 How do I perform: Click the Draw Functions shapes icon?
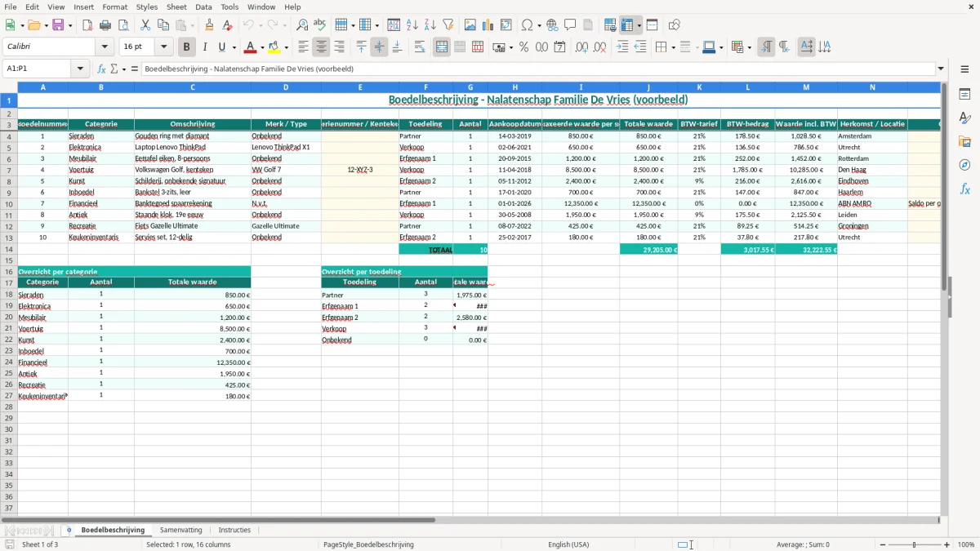pyautogui.click(x=675, y=25)
